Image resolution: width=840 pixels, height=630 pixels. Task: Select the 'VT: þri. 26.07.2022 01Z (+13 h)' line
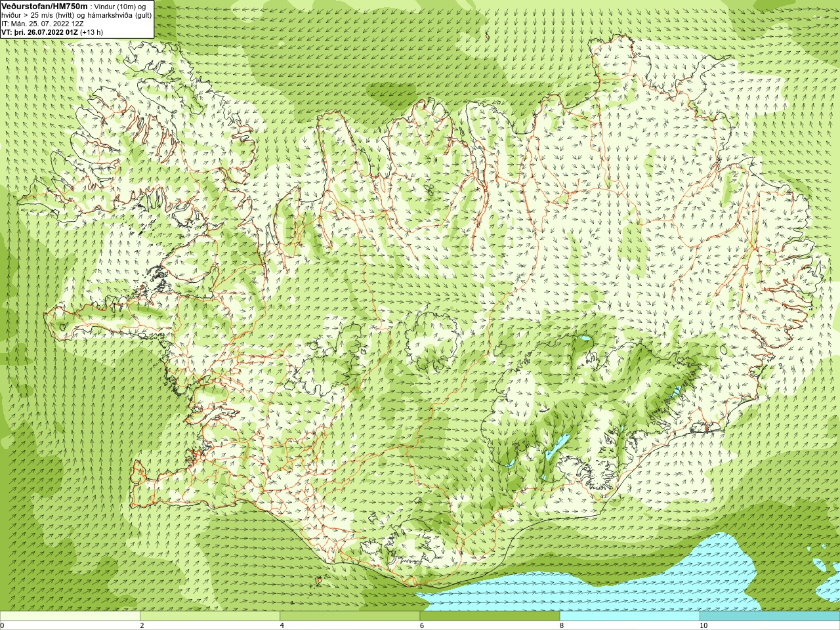pos(52,31)
